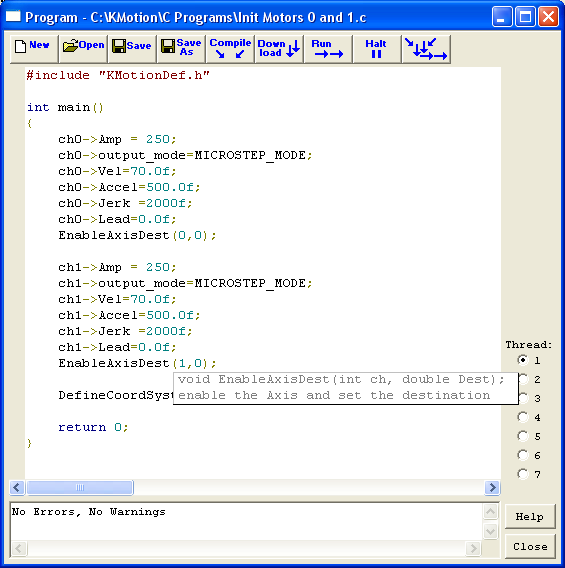Click the code editor scroll left arrow
The image size is (565, 568).
click(x=17, y=487)
